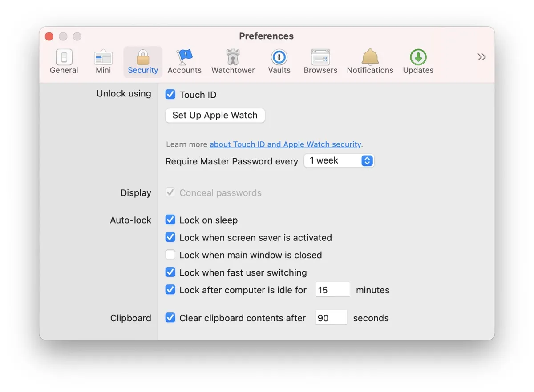Click the Updates download icon

click(417, 60)
